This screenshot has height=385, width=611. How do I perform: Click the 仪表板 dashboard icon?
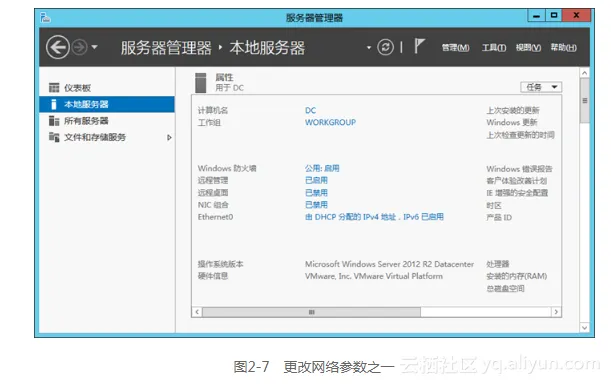54,88
